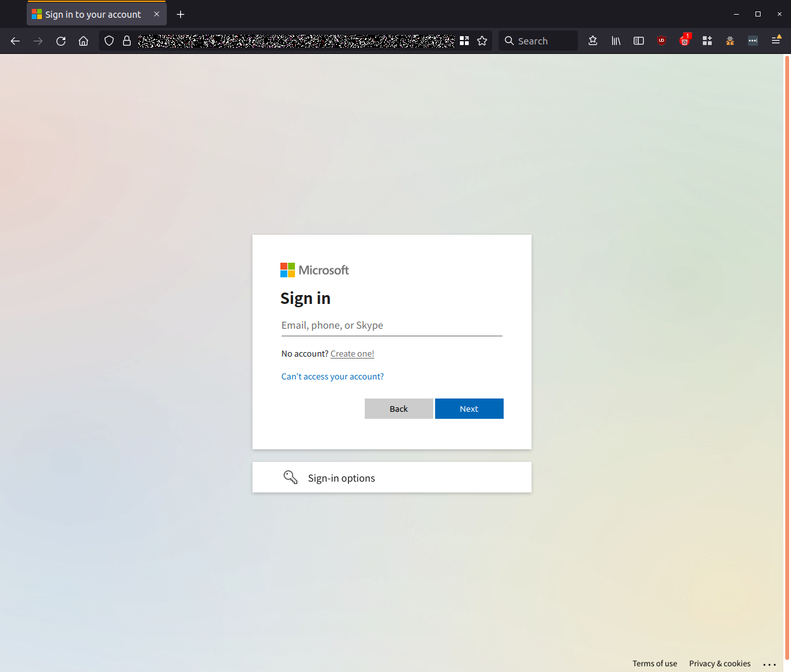
Task: Open the Terms of use page
Action: pos(655,663)
